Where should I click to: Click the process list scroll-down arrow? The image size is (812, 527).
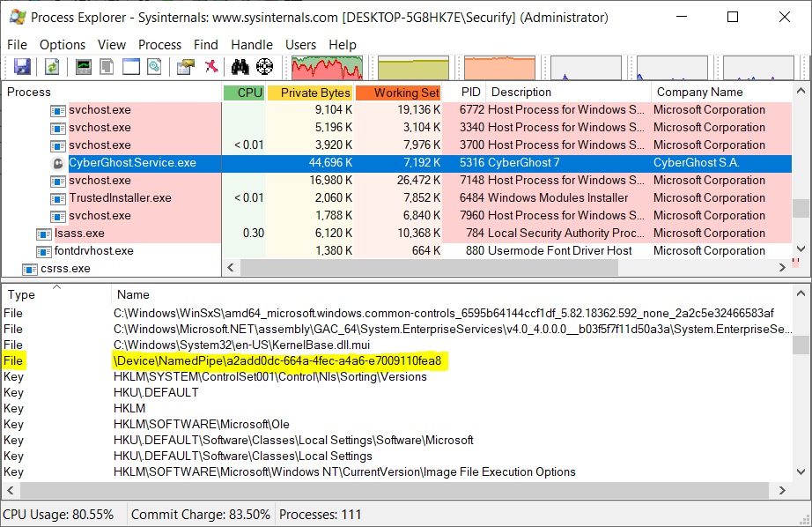(x=801, y=249)
